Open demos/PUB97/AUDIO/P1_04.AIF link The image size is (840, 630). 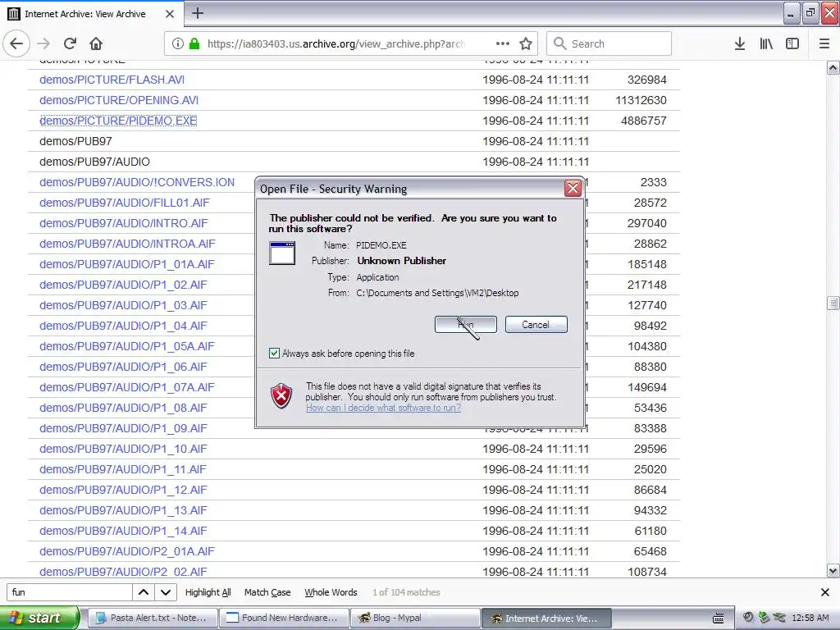[123, 326]
